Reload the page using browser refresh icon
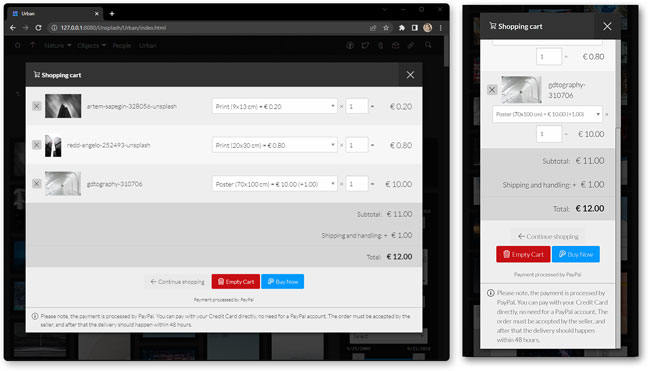 [x=38, y=28]
